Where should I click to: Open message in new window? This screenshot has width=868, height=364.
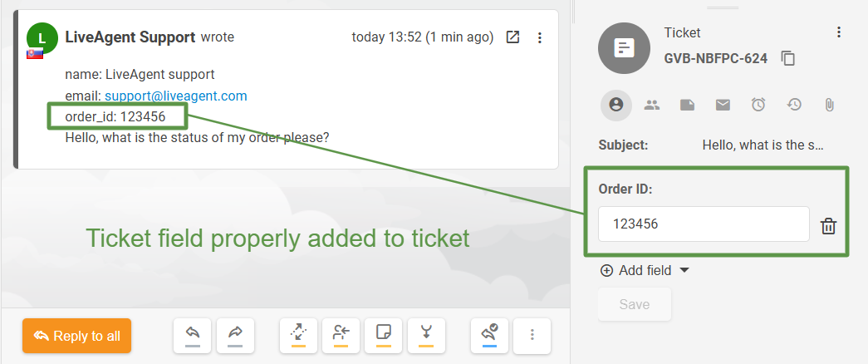coord(513,37)
